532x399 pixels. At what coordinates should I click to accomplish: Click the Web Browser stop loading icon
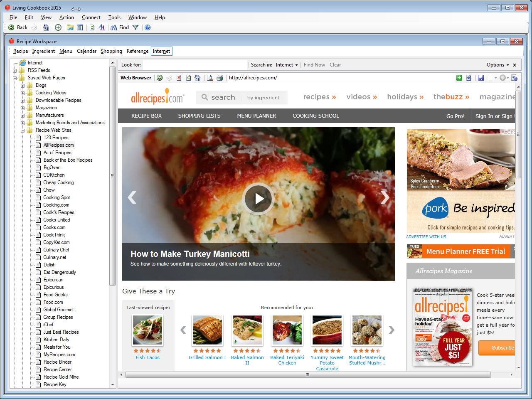pos(179,78)
